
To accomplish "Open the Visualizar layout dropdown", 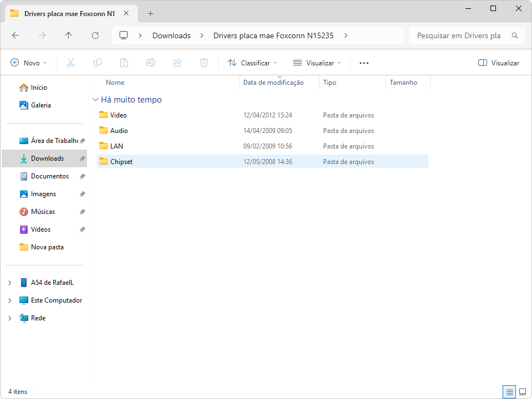I will click(x=317, y=63).
